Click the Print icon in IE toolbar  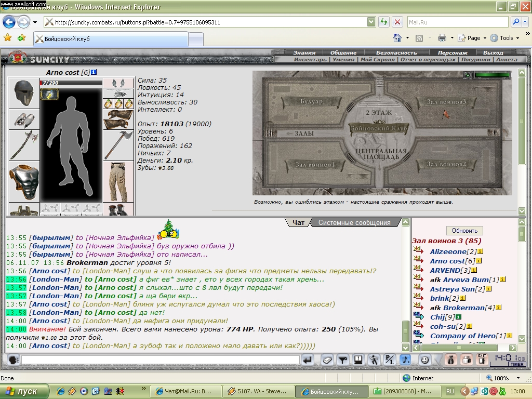pyautogui.click(x=442, y=37)
